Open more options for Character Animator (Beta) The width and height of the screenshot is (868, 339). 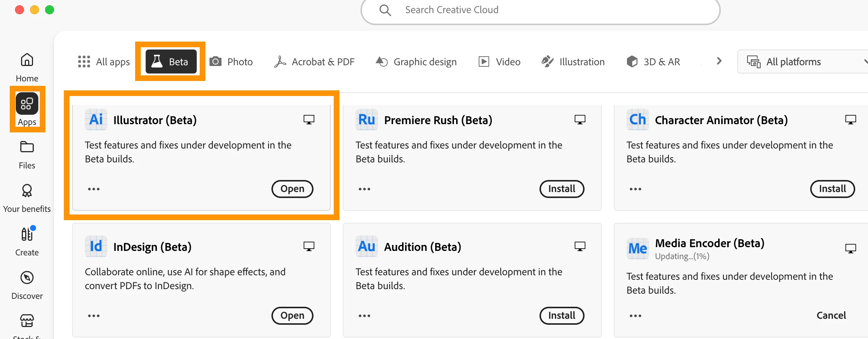(636, 189)
